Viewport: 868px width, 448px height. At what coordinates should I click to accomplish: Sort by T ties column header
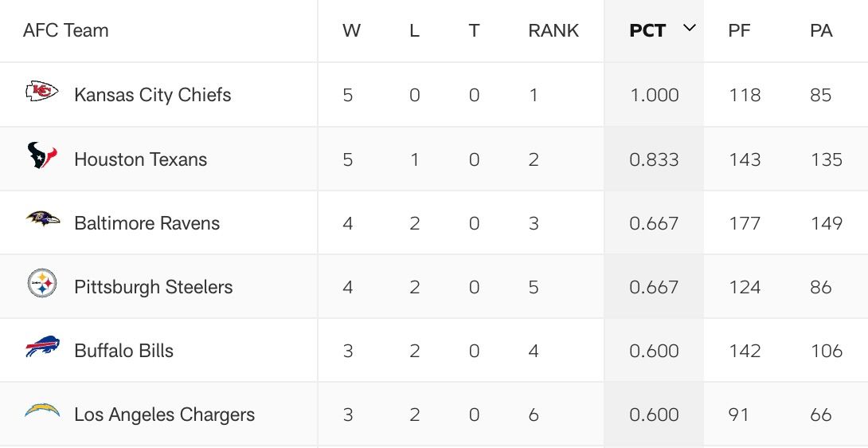pyautogui.click(x=474, y=30)
